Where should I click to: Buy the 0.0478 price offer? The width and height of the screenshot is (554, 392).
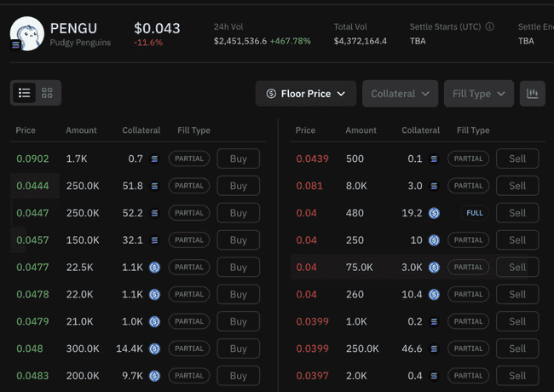[x=238, y=294]
